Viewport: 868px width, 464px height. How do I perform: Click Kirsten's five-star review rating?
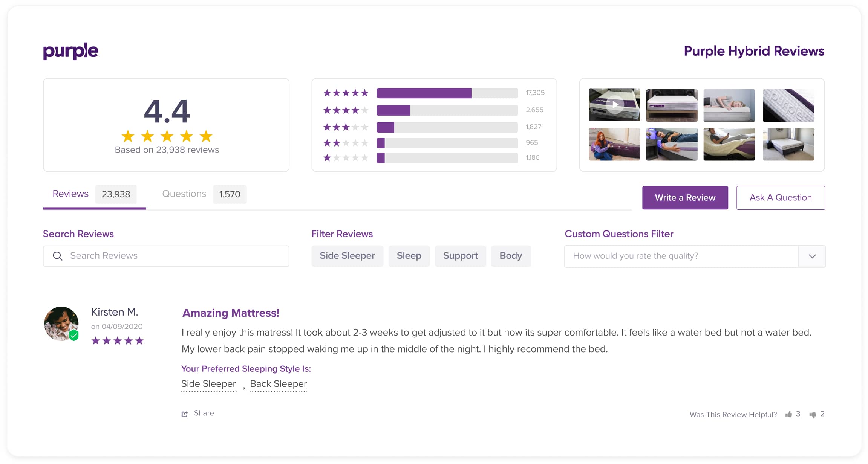coord(118,341)
